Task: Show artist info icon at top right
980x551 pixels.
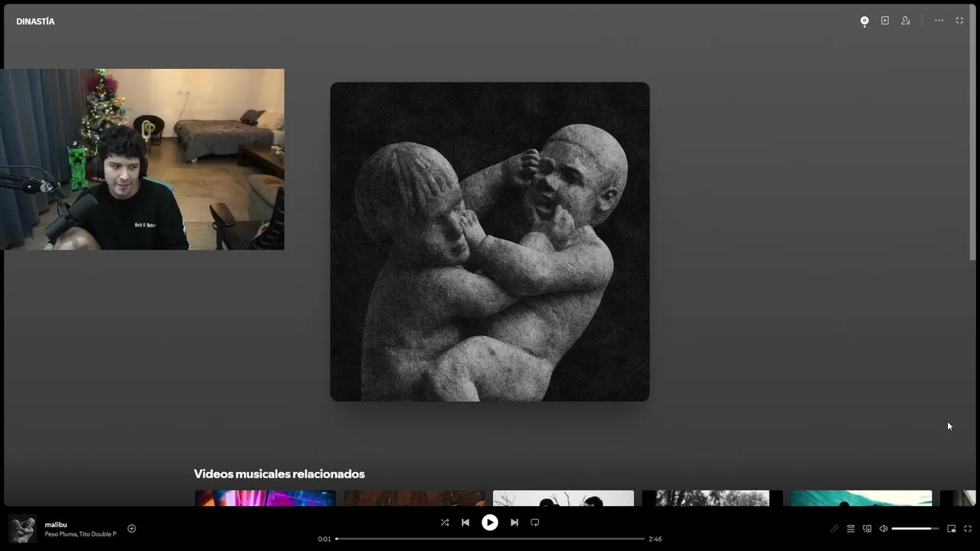Action: 906,21
